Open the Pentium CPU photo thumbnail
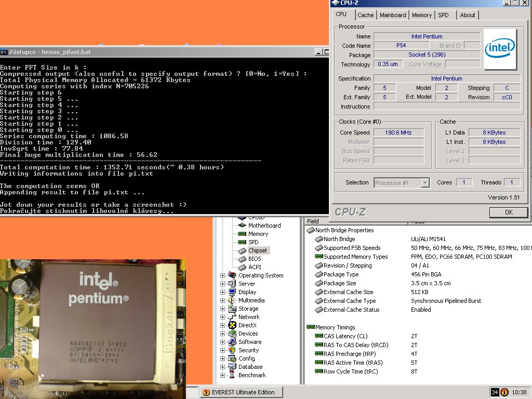Image resolution: width=532 pixels, height=399 pixels. coord(93,329)
